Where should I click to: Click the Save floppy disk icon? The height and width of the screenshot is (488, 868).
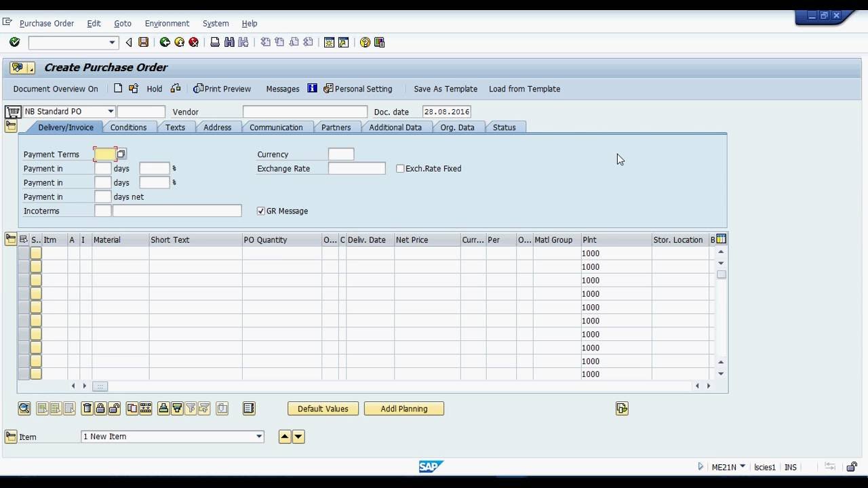coord(143,42)
